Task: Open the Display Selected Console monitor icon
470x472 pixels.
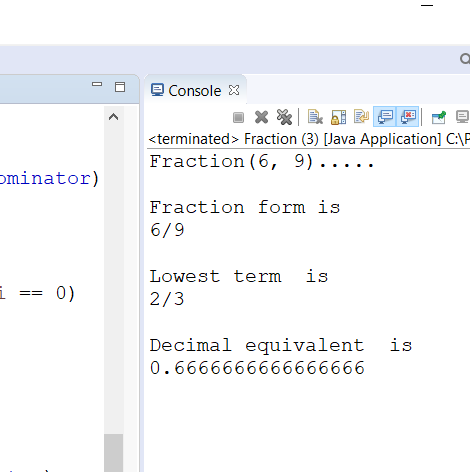Action: (463, 117)
